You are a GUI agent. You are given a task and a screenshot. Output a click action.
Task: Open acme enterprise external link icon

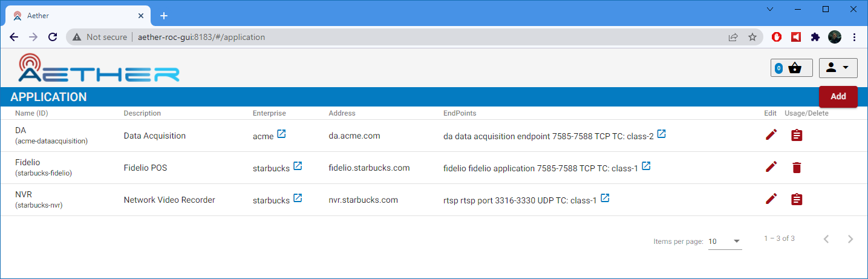point(281,134)
